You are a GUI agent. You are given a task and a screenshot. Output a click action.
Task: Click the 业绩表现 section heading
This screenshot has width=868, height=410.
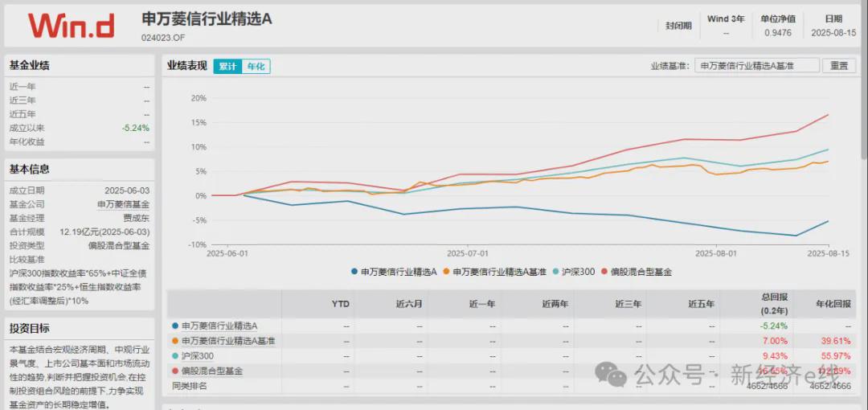187,66
